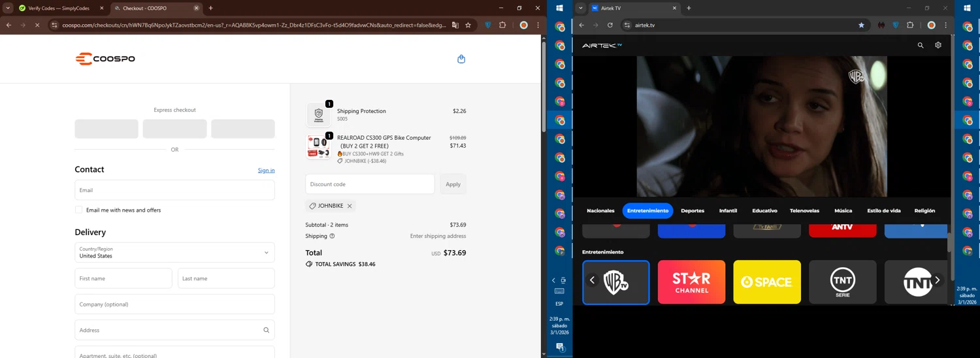Click the playing WB TV video
The width and height of the screenshot is (980, 358).
pyautogui.click(x=762, y=127)
